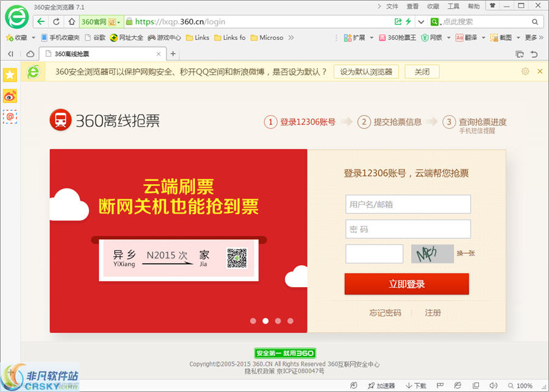The image size is (549, 392).
Task: Expand hidden bookmarks chevron after Microso
Action: click(x=291, y=37)
